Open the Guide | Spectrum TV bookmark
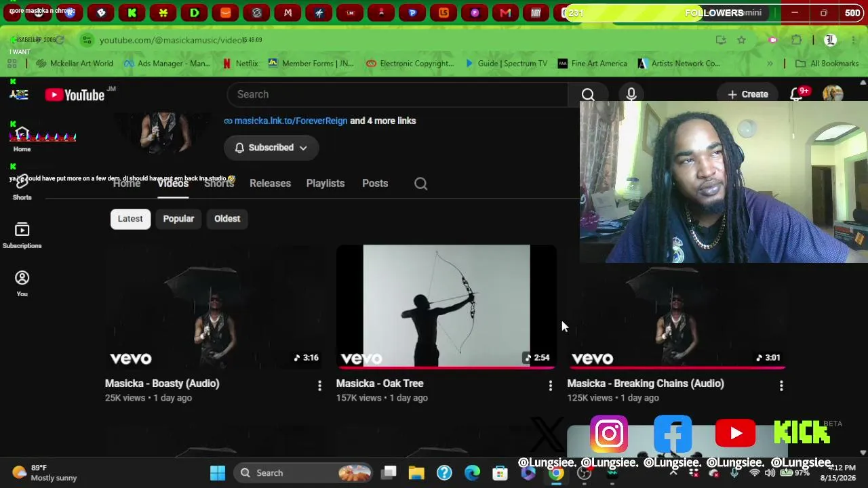The width and height of the screenshot is (868, 488). click(506, 64)
